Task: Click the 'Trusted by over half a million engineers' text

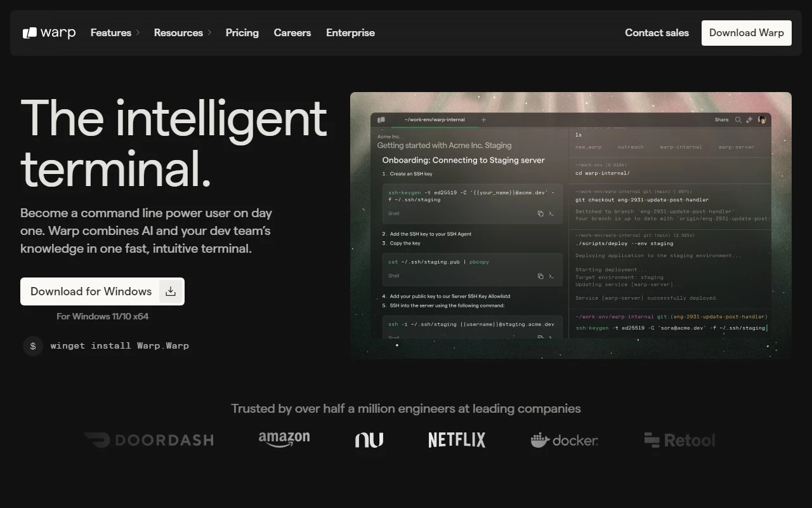Action: [x=406, y=408]
